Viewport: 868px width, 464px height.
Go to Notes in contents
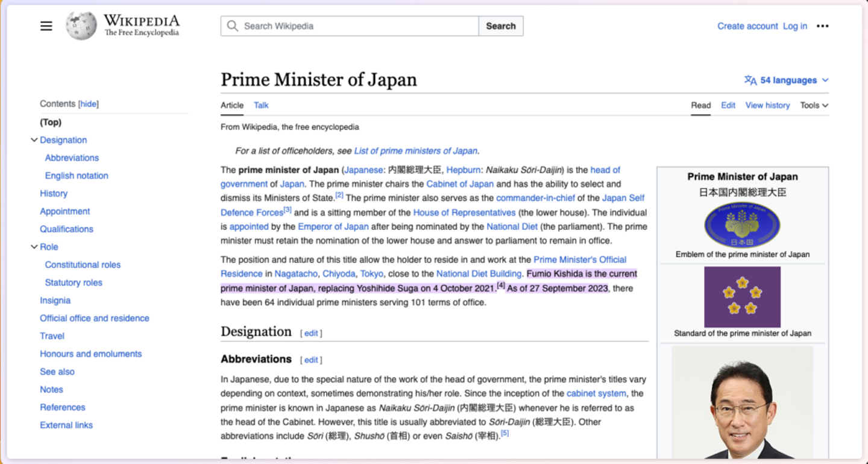[51, 389]
